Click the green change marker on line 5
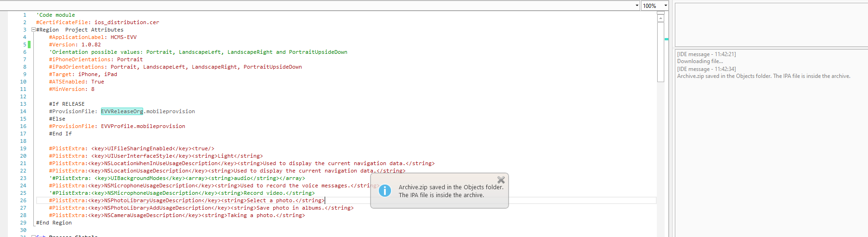This screenshot has width=868, height=237. (x=29, y=45)
